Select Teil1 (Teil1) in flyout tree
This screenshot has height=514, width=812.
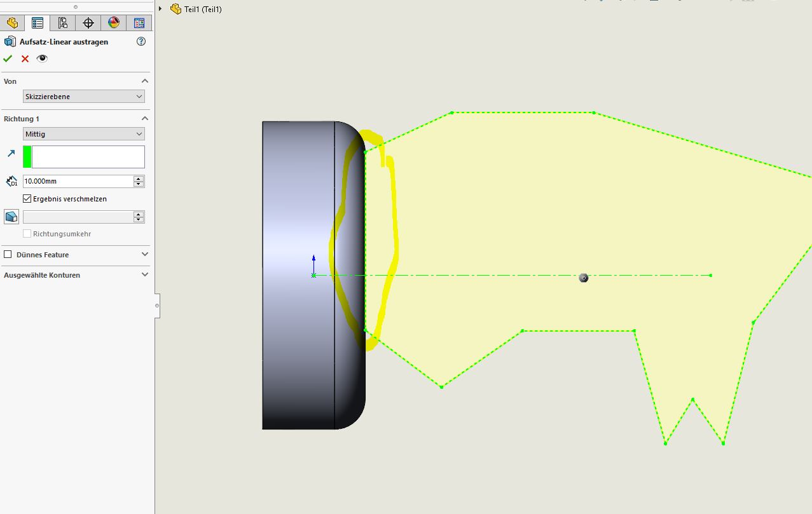(x=203, y=10)
